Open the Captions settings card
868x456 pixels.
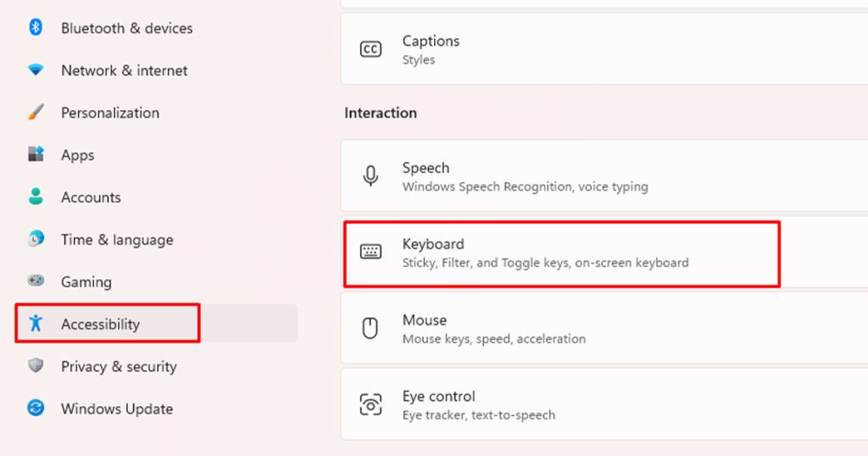(x=604, y=49)
